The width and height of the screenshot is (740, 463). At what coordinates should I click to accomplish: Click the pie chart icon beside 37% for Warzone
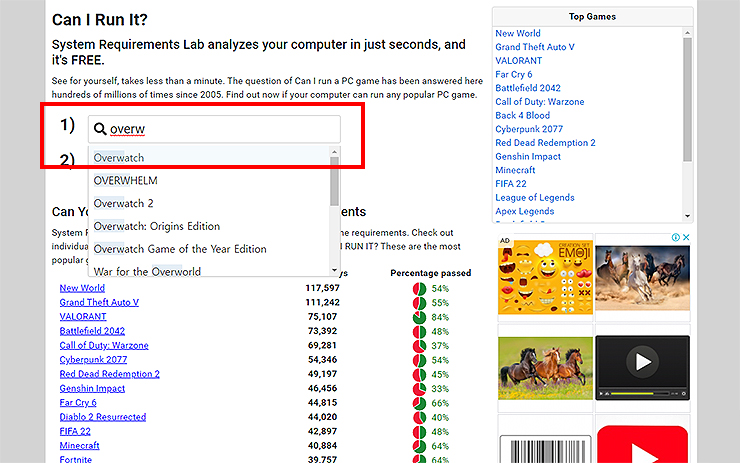419,346
